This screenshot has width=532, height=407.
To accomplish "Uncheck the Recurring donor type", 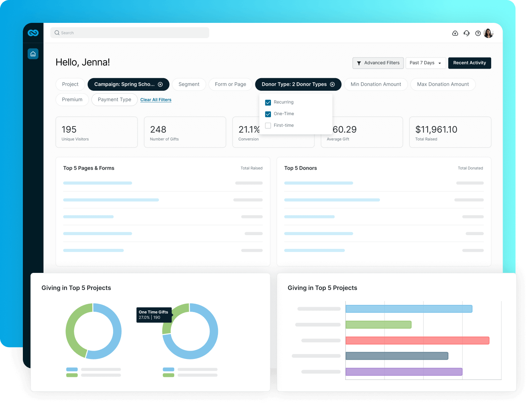I will click(x=268, y=103).
